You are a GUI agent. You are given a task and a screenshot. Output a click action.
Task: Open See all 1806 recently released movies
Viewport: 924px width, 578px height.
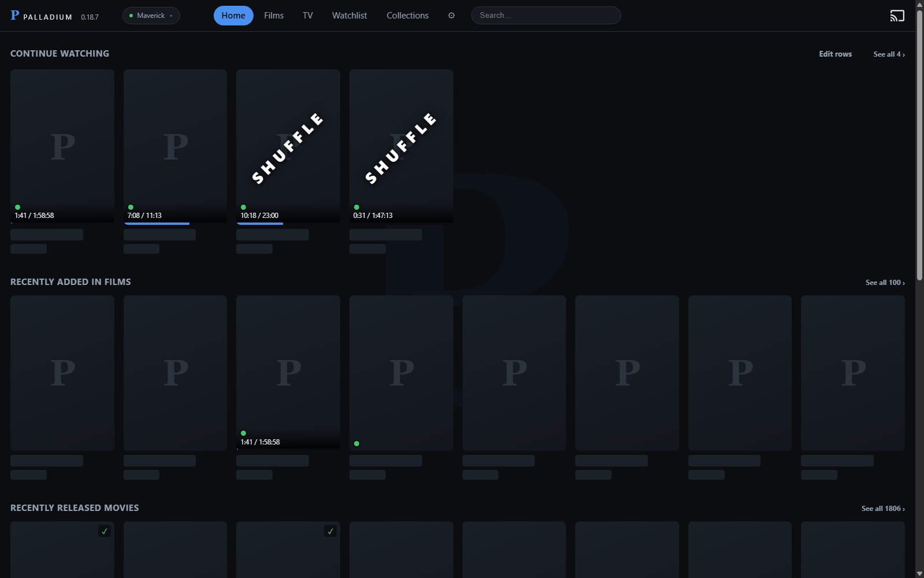coord(883,508)
